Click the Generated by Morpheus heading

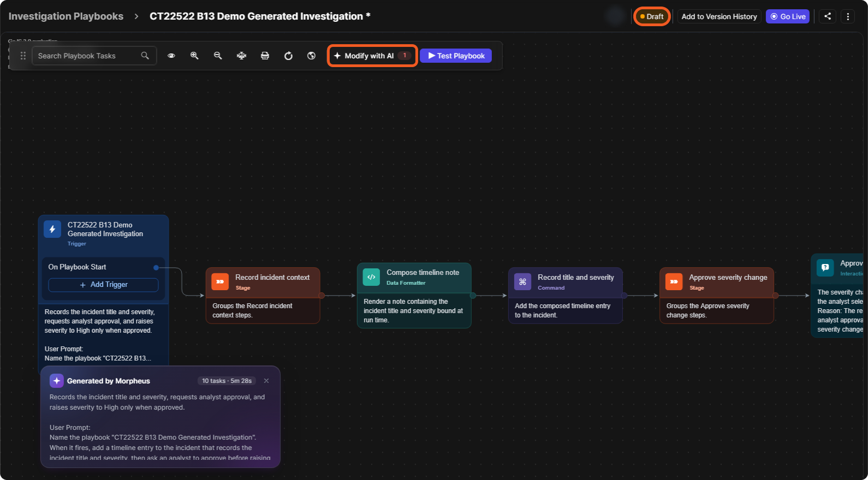109,381
